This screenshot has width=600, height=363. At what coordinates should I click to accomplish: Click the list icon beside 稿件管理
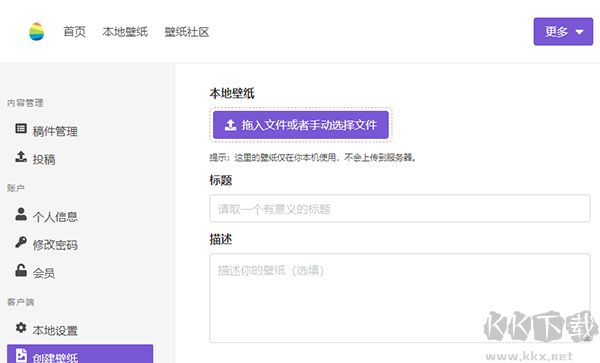(x=21, y=129)
